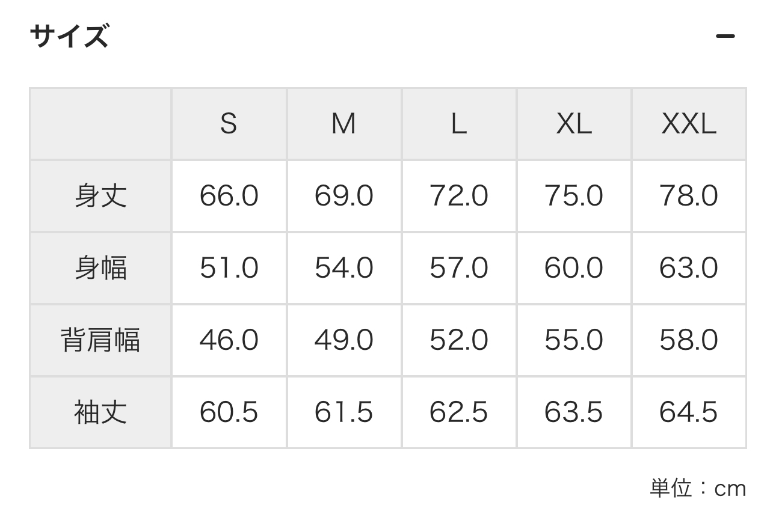The height and width of the screenshot is (532, 776).
Task: Select the S size column header
Action: coord(229,124)
